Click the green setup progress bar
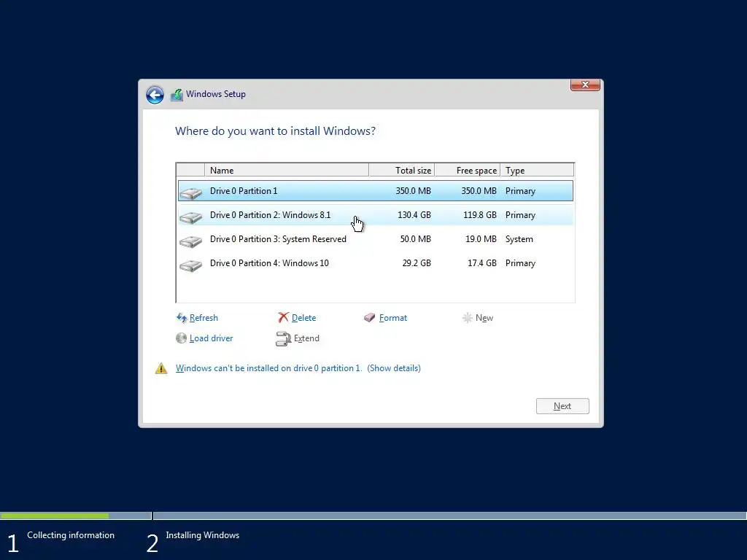This screenshot has width=747, height=560. pyautogui.click(x=54, y=516)
